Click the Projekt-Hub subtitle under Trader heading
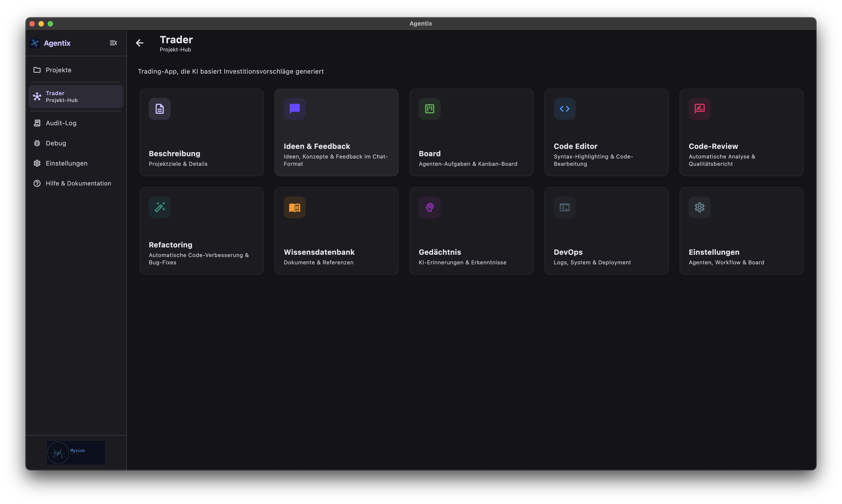 coord(175,50)
